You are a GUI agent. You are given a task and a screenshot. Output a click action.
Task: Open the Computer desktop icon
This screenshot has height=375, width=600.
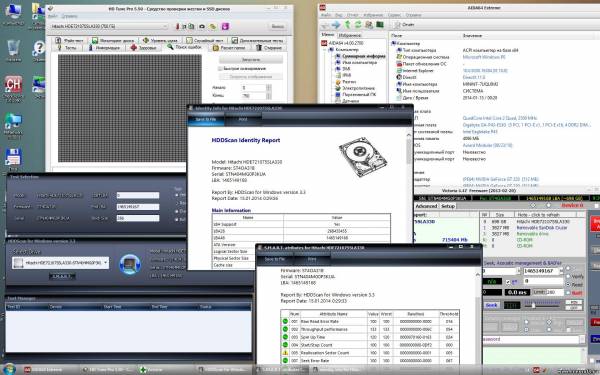(13, 12)
